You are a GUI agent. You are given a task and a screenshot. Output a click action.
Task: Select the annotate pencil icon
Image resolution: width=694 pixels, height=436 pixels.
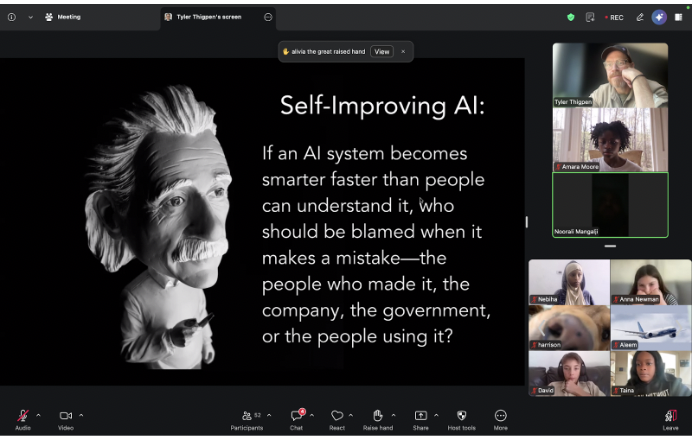pyautogui.click(x=640, y=17)
